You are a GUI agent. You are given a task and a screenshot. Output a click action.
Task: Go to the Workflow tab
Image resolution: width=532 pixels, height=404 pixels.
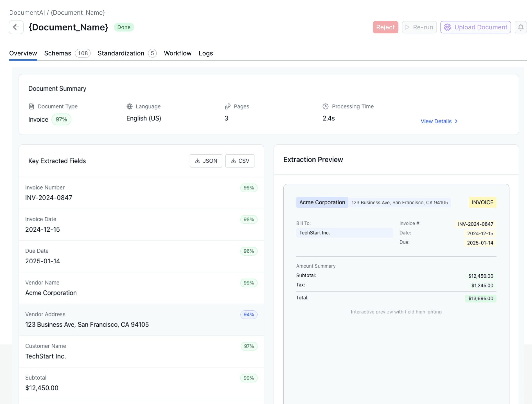tap(178, 53)
